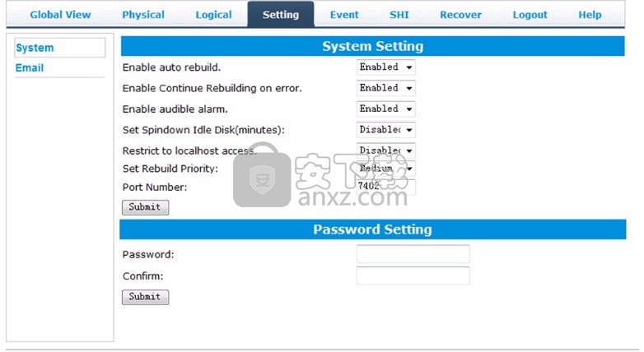This screenshot has height=352, width=644.
Task: Open the Global View tab
Action: (60, 15)
